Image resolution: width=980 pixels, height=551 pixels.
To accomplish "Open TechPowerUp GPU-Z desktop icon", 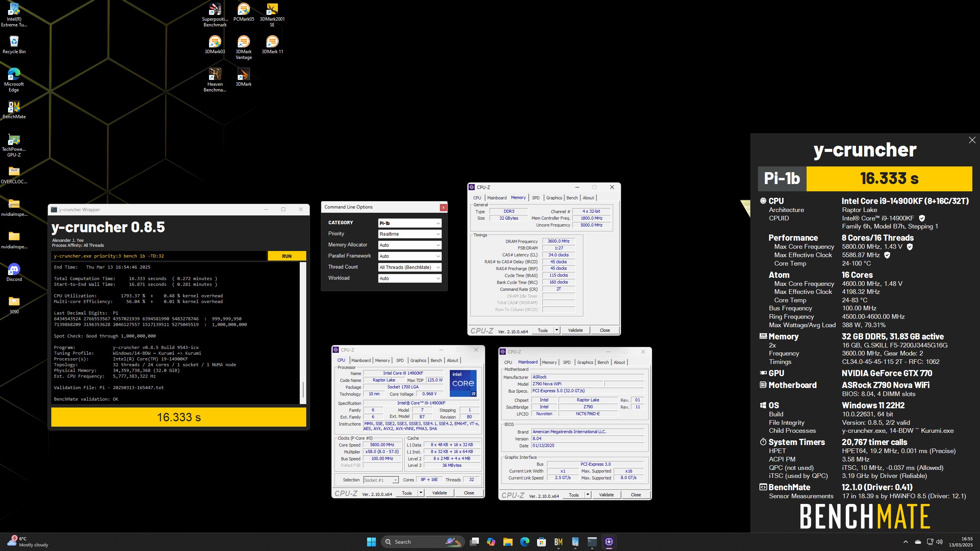I will (x=14, y=145).
